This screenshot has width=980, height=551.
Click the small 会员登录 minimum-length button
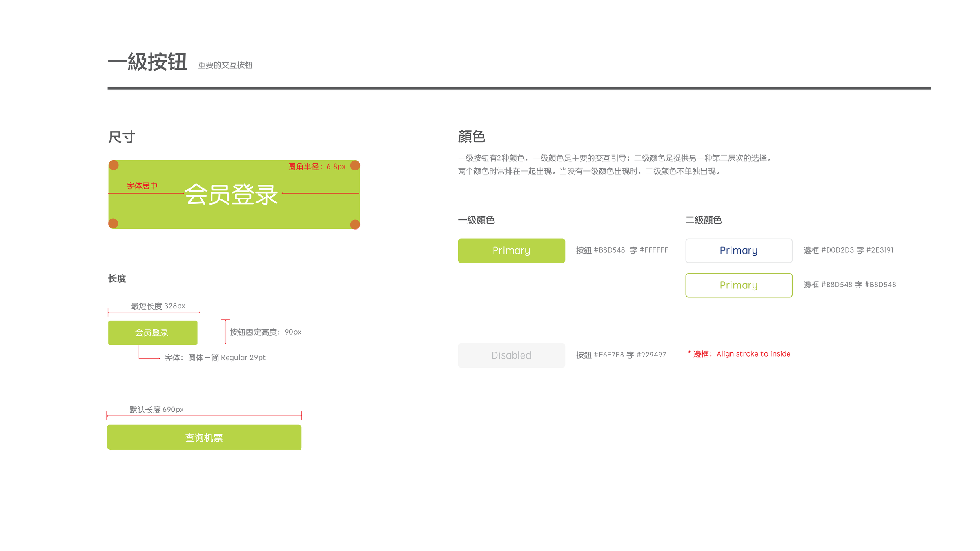coord(152,332)
